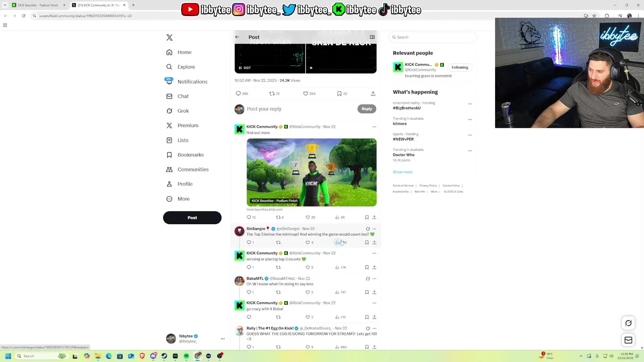This screenshot has width=644, height=362.
Task: Open Chat in the sidebar
Action: coord(177,96)
